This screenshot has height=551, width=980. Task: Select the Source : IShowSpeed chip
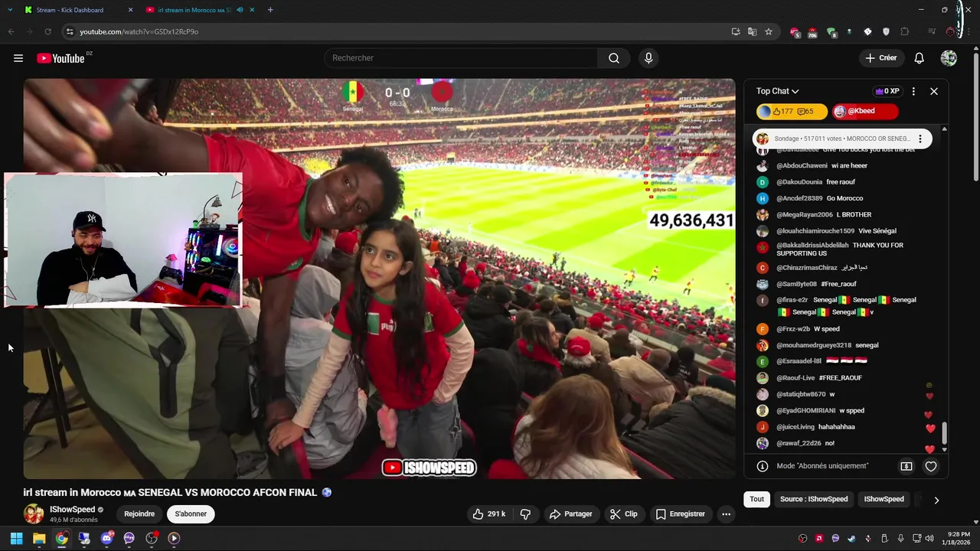click(814, 499)
